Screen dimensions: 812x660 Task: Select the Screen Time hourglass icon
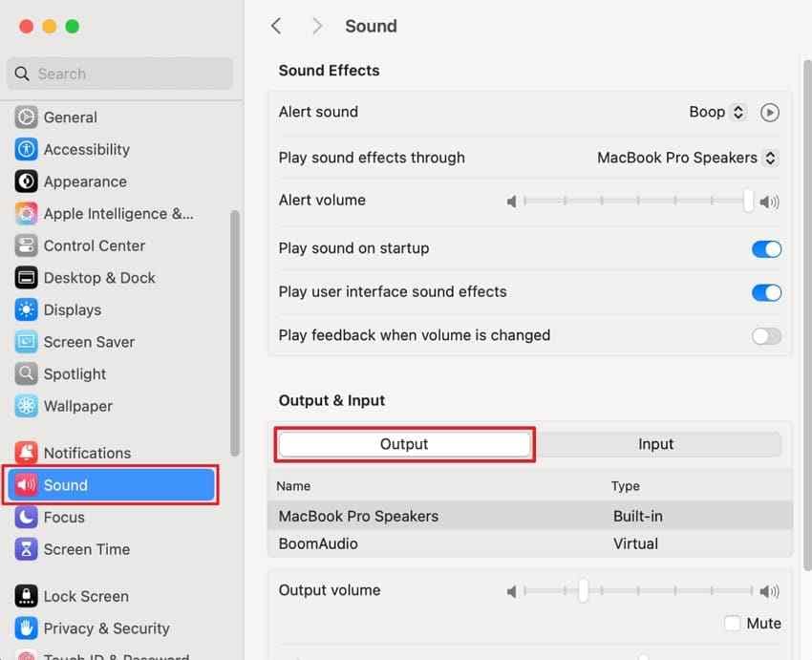coord(26,549)
